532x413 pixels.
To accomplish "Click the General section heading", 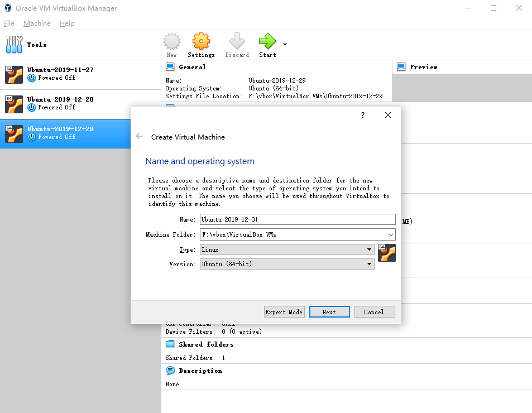I will 193,67.
